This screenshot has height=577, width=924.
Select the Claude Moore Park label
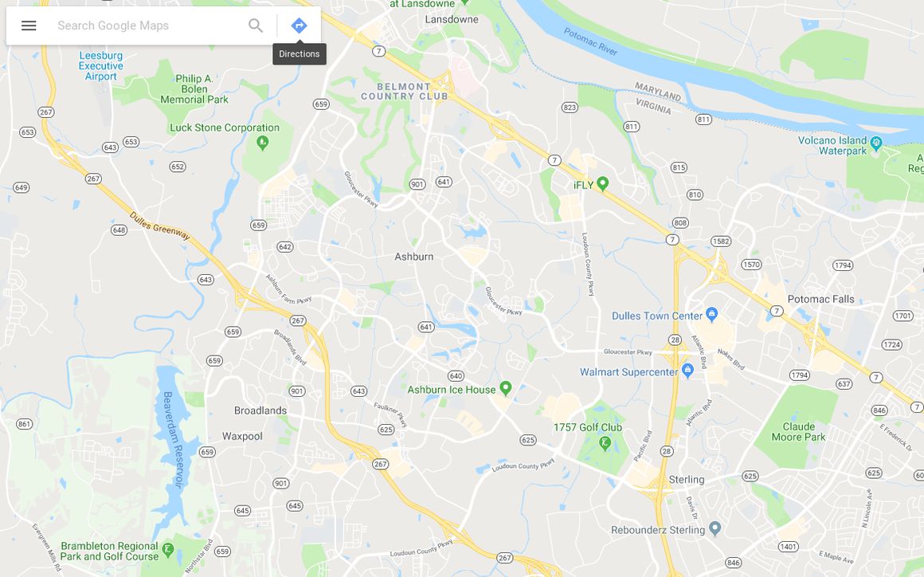point(798,431)
